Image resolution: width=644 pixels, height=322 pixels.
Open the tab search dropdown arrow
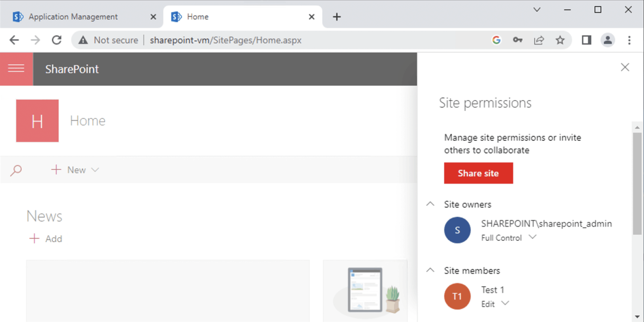[537, 10]
